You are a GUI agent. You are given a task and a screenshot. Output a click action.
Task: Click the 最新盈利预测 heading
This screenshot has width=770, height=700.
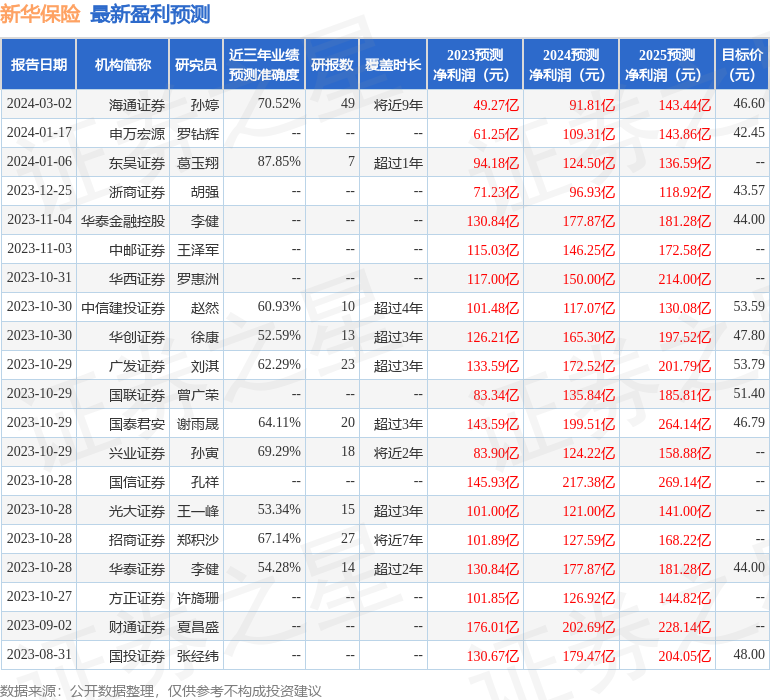(150, 14)
